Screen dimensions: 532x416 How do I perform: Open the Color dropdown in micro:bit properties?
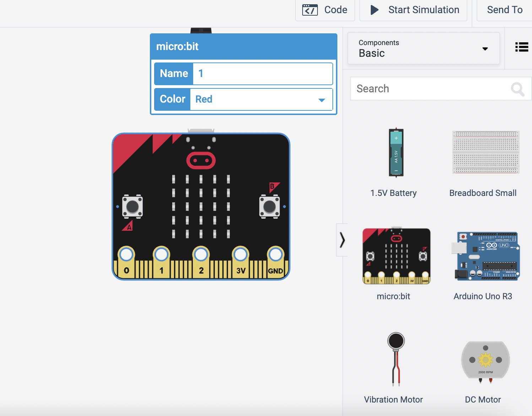(321, 100)
